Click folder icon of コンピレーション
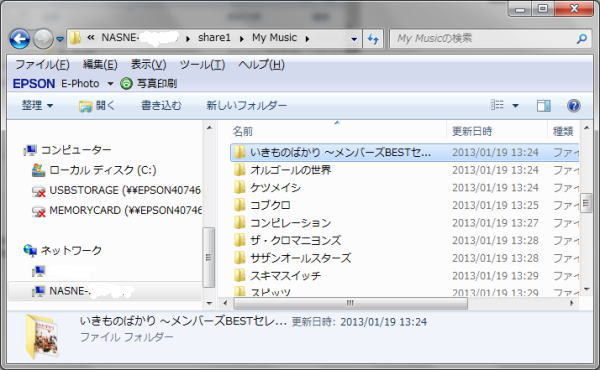 (x=240, y=223)
